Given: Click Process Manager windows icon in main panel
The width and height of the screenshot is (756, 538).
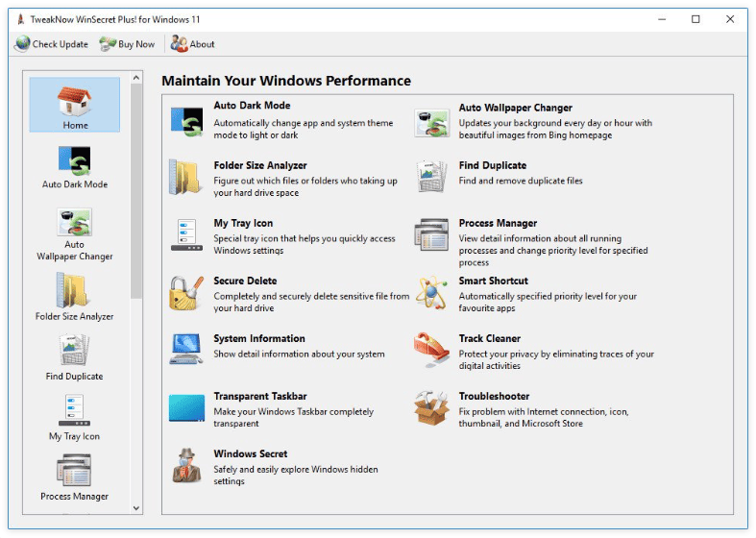Looking at the screenshot, I should 431,234.
